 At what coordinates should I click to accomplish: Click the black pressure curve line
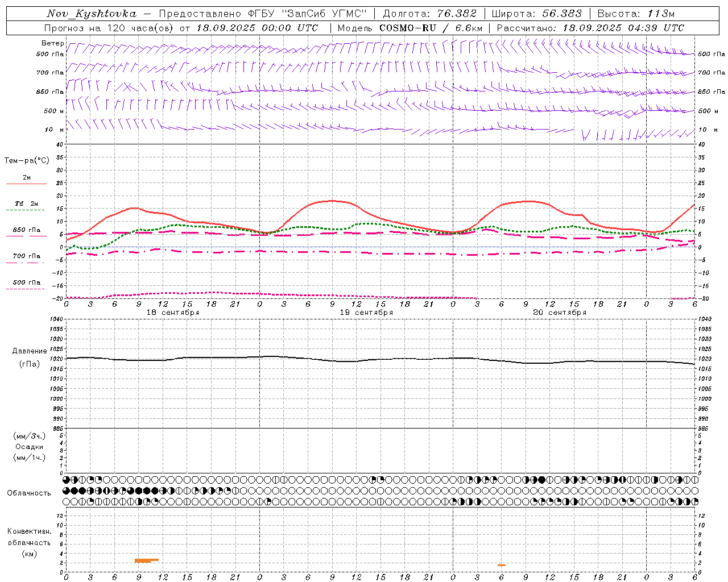pyautogui.click(x=380, y=359)
